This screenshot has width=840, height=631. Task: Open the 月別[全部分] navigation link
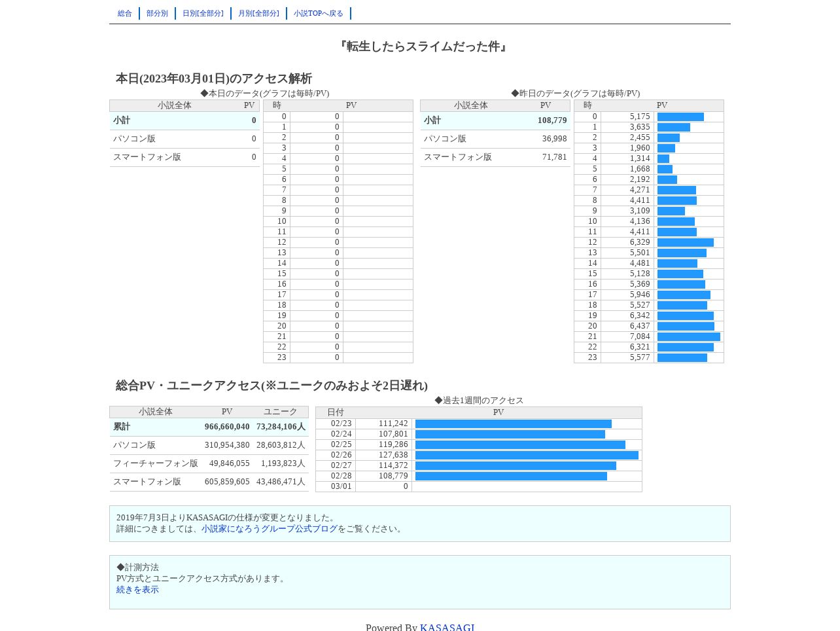coord(258,14)
